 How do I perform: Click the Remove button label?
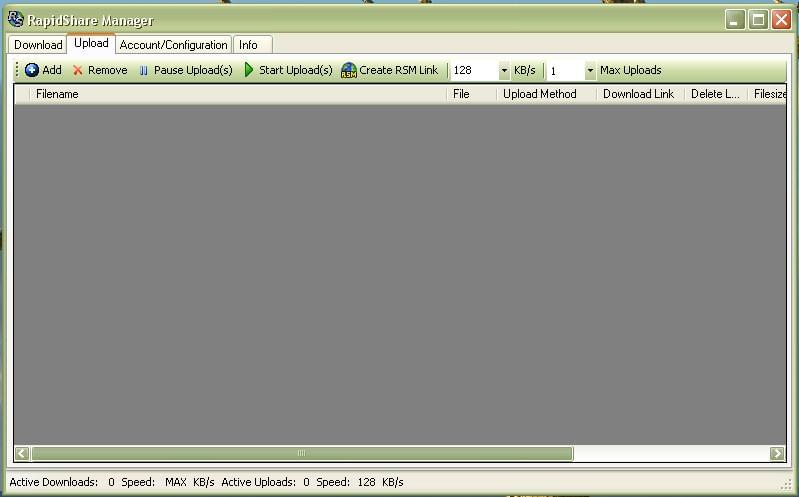coord(108,70)
